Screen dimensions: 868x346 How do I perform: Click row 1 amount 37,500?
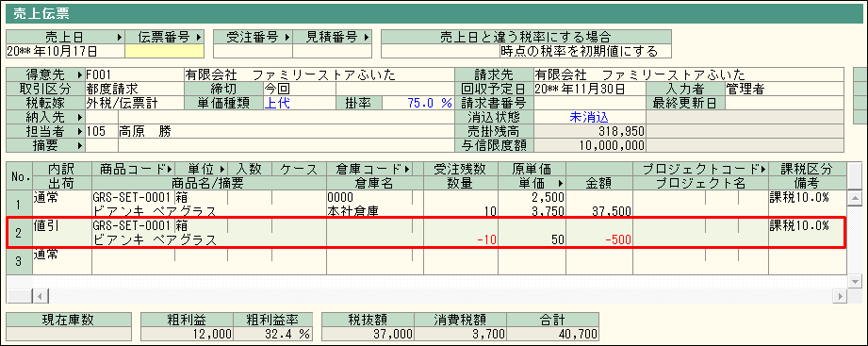pos(599,211)
